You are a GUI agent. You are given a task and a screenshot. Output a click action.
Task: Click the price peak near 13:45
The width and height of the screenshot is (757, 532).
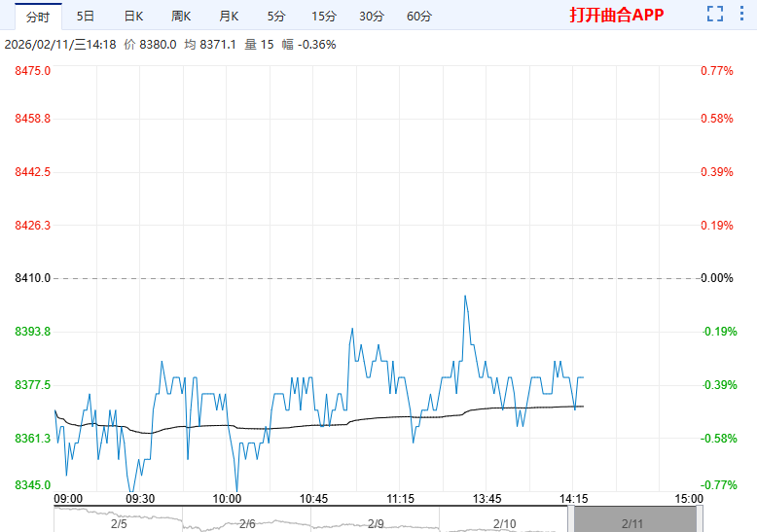point(465,296)
